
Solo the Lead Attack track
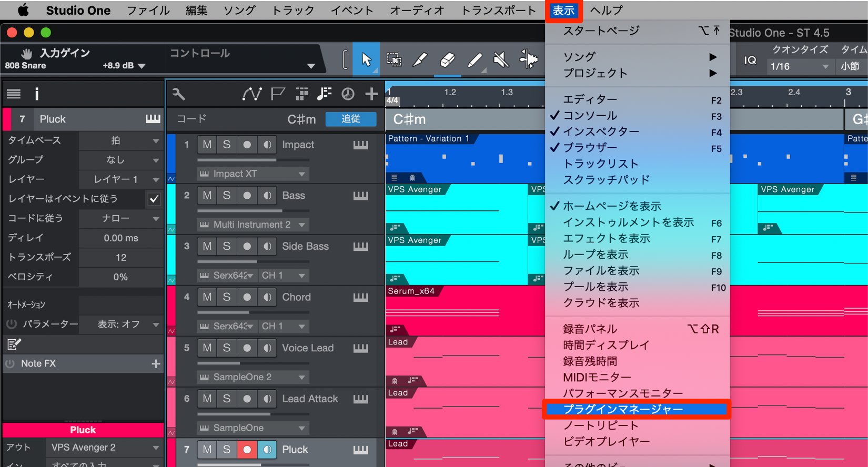point(227,399)
